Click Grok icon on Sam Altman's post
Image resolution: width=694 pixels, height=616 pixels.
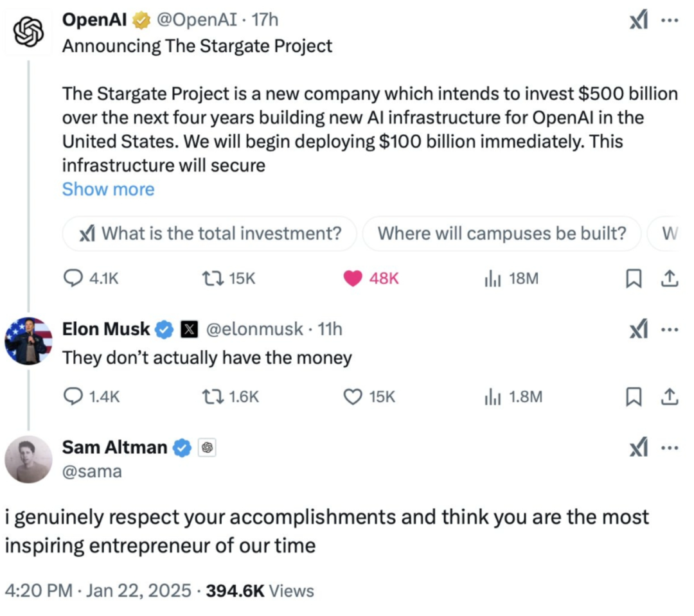(x=637, y=448)
